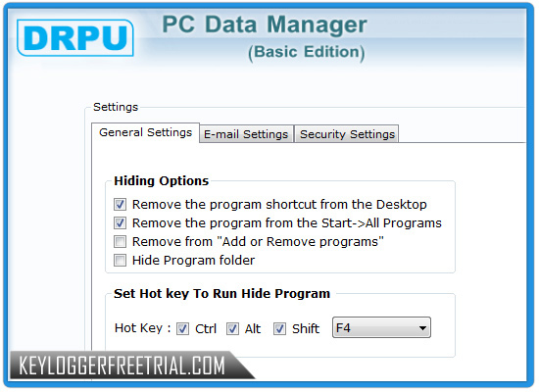The width and height of the screenshot is (539, 392).
Task: Toggle the Shift hot key checkbox
Action: (279, 328)
